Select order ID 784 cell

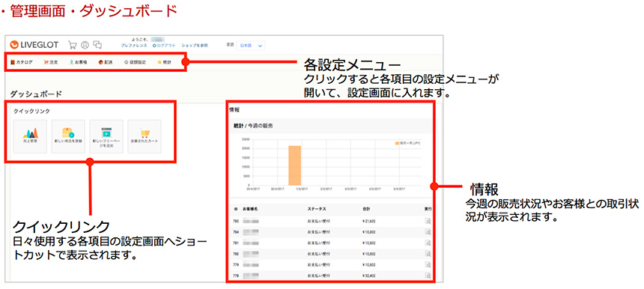coord(237,232)
